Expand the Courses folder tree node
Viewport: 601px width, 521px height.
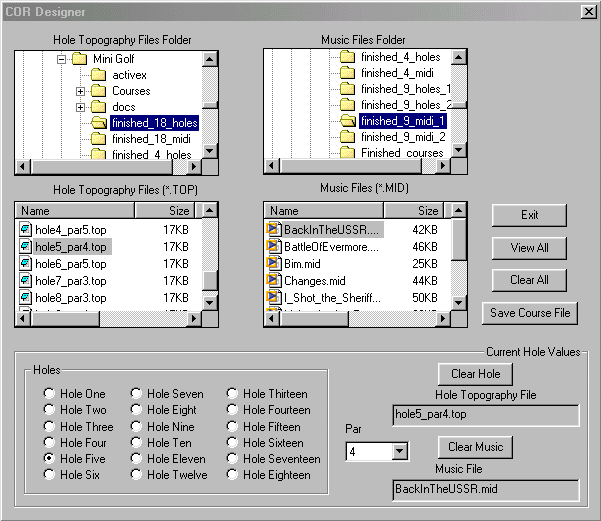(80, 91)
